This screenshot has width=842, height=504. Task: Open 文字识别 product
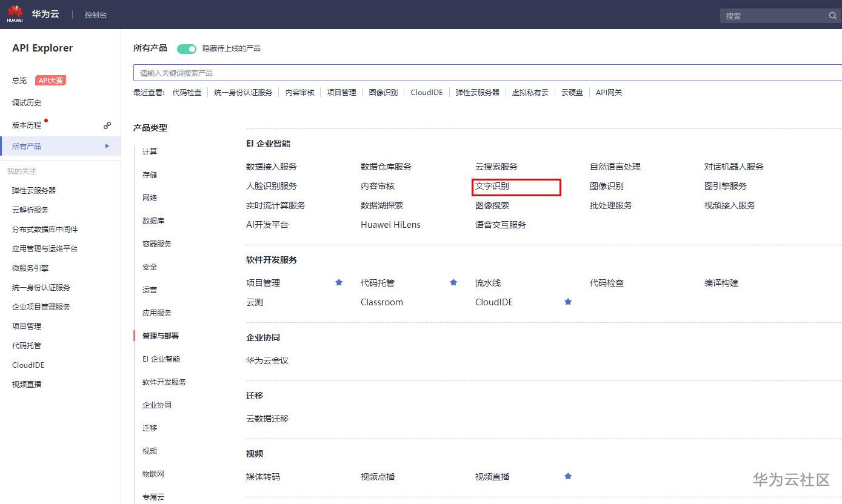pos(492,186)
